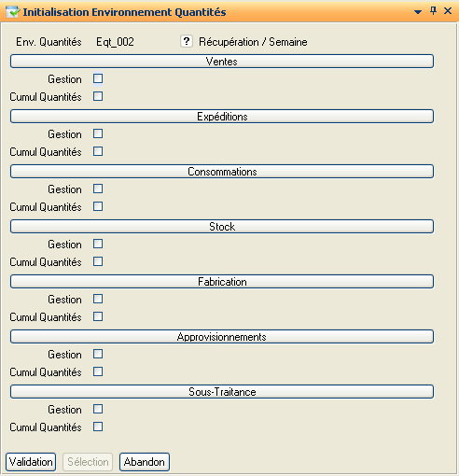Tick Gestion under Approvisionnements
The image size is (459, 476).
coord(98,354)
